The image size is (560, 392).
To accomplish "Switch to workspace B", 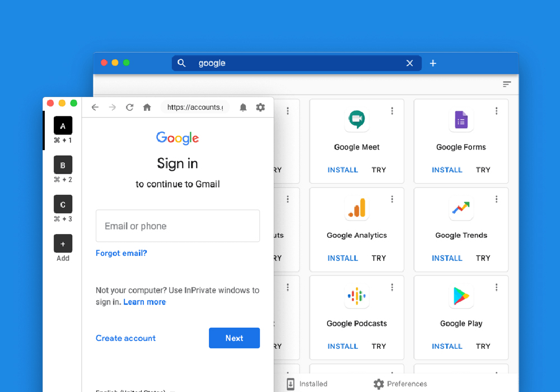I will [x=63, y=165].
